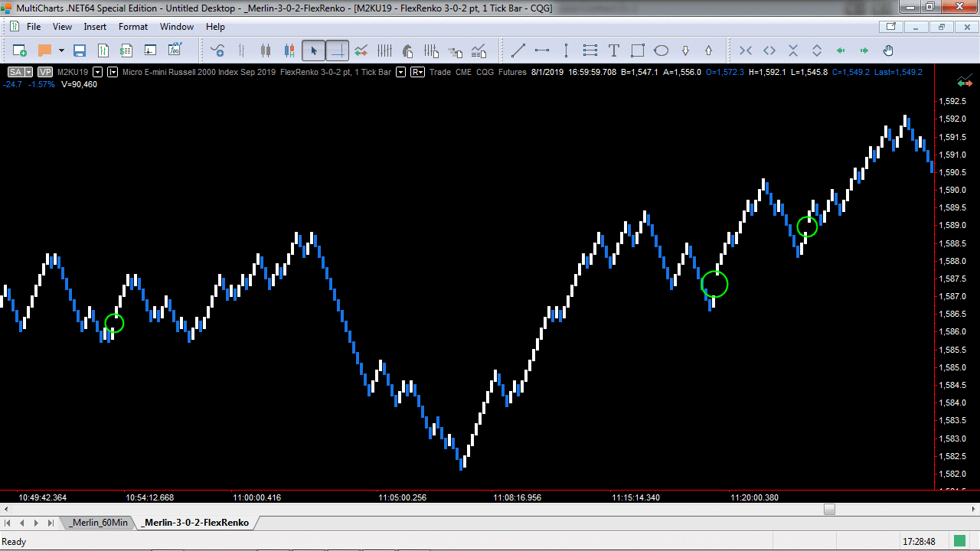
Task: Open the Window menu
Action: (177, 27)
